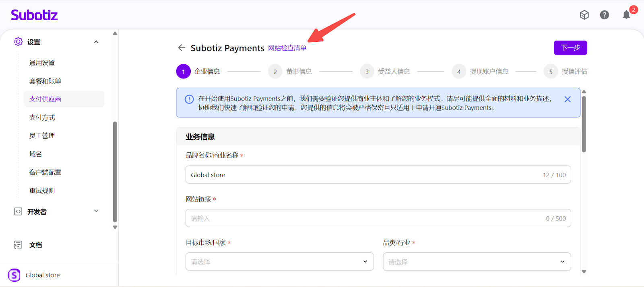
Task: Go to 通用设置 menu item
Action: pyautogui.click(x=42, y=63)
